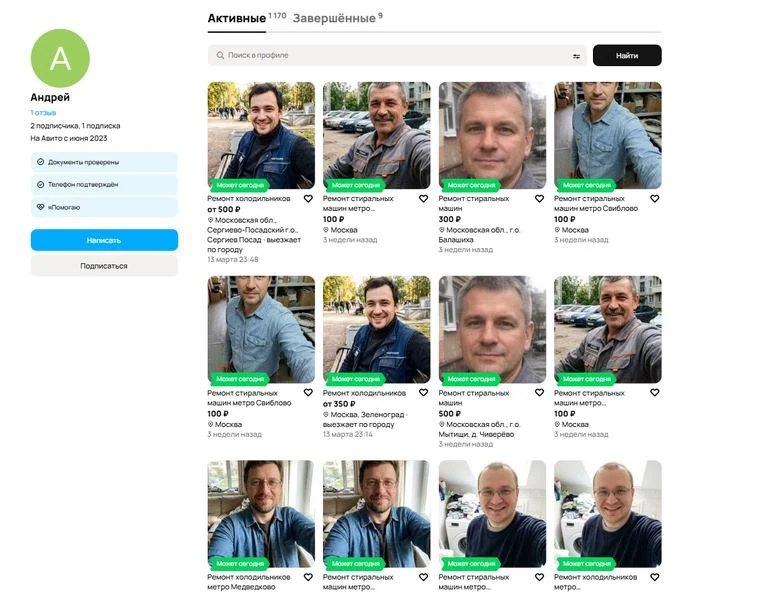The image size is (760, 592).
Task: Switch to the Завершённые tab
Action: click(334, 18)
